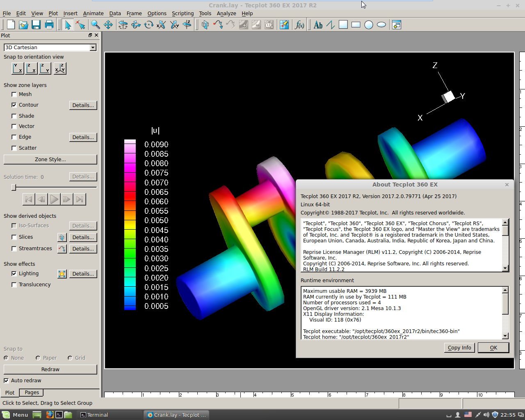Image resolution: width=525 pixels, height=420 pixels.
Task: Click Details button next to Edge
Action: click(x=83, y=137)
